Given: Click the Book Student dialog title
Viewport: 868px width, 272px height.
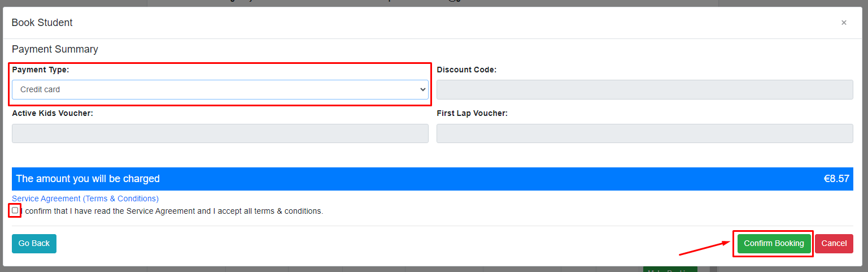Looking at the screenshot, I should tap(42, 23).
